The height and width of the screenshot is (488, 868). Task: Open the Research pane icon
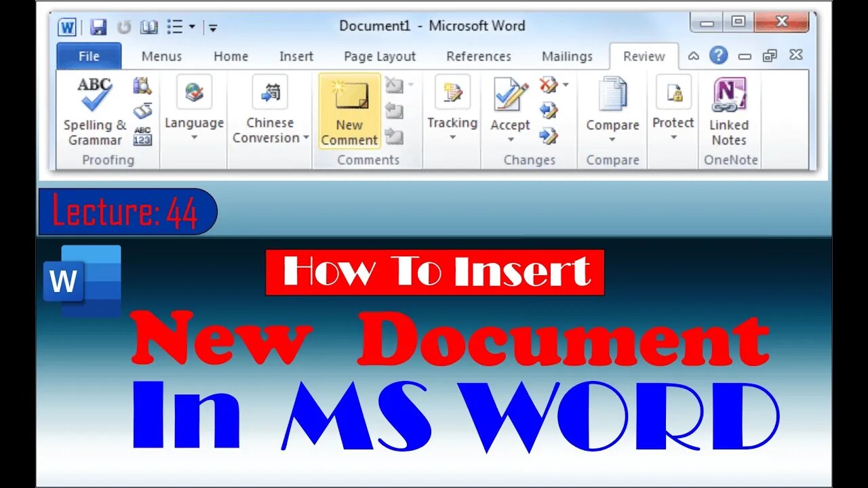pyautogui.click(x=142, y=85)
